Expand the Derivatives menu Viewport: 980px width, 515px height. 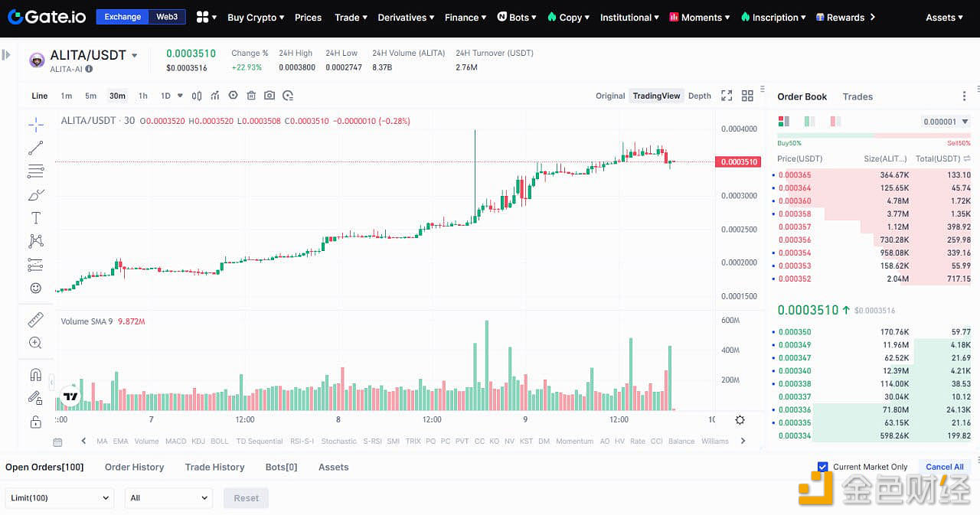click(x=406, y=17)
